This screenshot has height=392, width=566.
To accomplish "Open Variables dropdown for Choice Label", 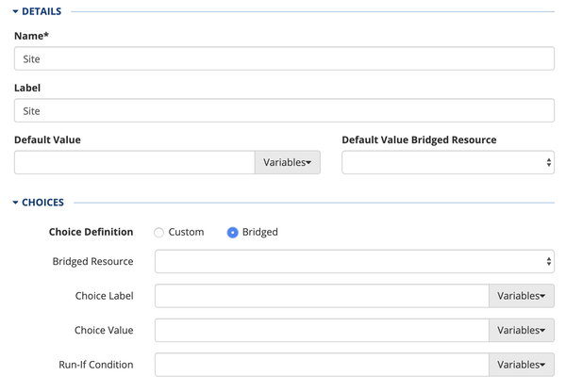I will pyautogui.click(x=522, y=296).
